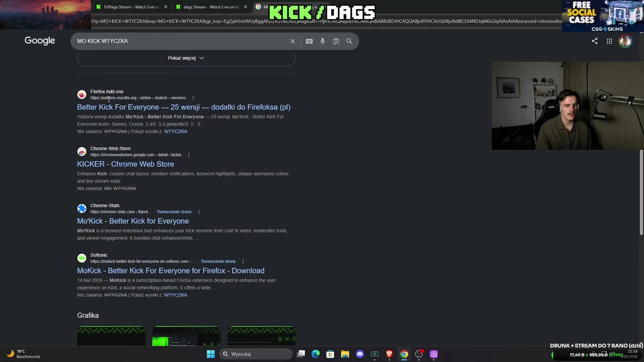Open the OBS Studio taskbar icon
Viewport: 644px width, 362px height.
[419, 354]
